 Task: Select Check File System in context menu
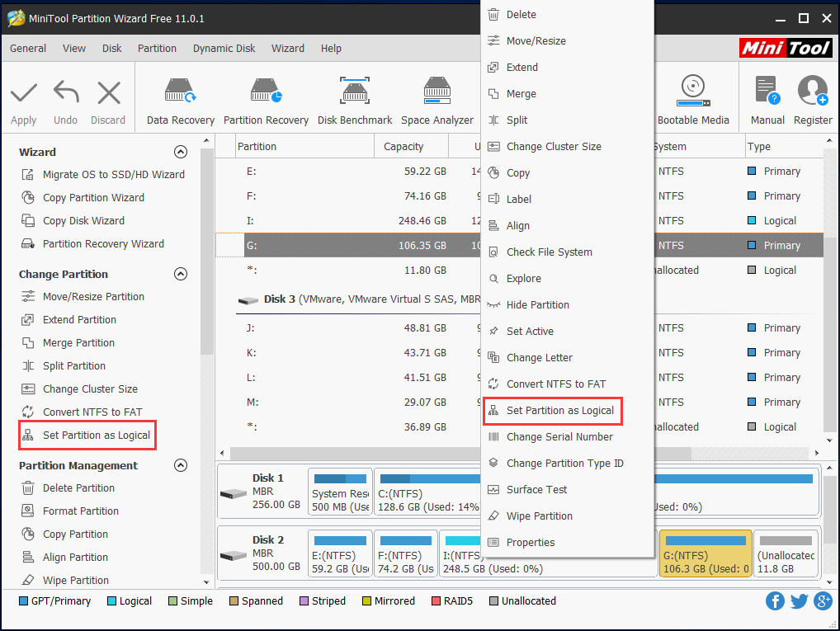click(567, 252)
